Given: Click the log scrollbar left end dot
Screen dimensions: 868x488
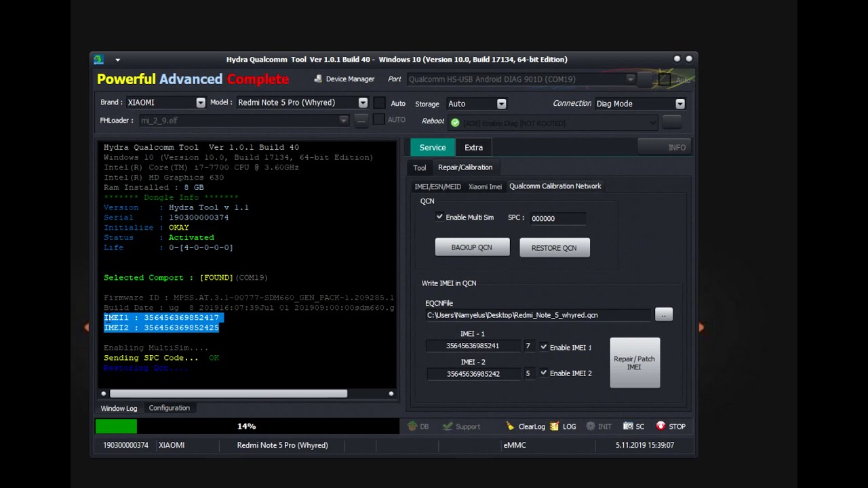Looking at the screenshot, I should [104, 394].
